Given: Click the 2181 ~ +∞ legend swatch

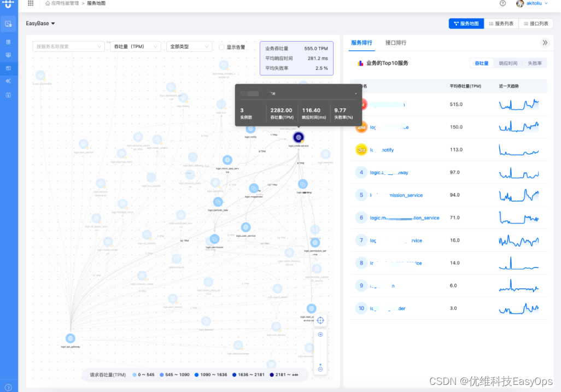Looking at the screenshot, I should [272, 375].
